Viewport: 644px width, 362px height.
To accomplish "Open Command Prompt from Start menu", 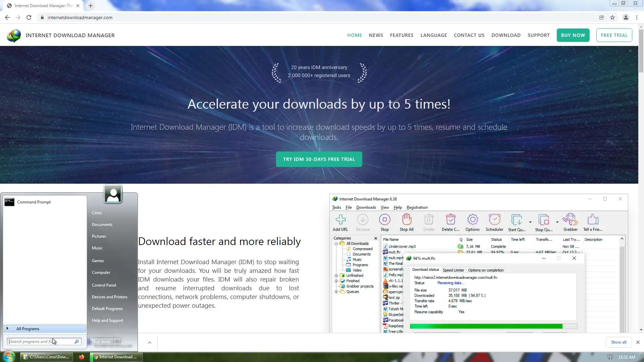I will (x=34, y=202).
